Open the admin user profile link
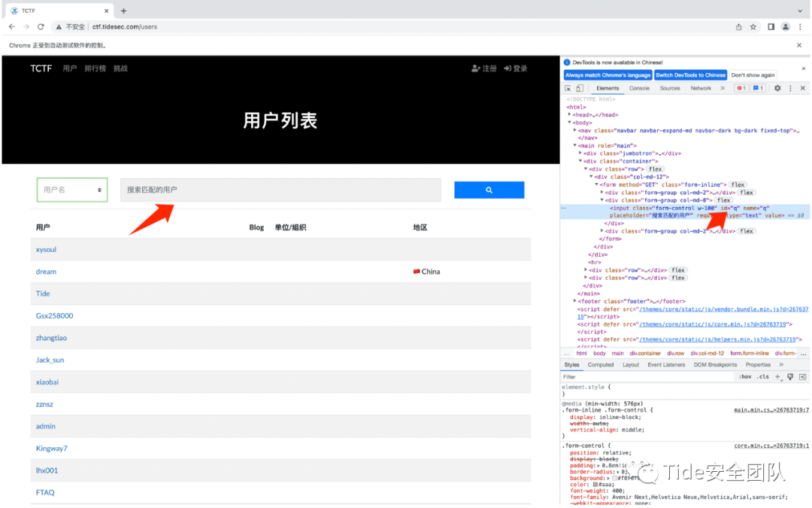The height and width of the screenshot is (508, 812). pyautogui.click(x=45, y=426)
